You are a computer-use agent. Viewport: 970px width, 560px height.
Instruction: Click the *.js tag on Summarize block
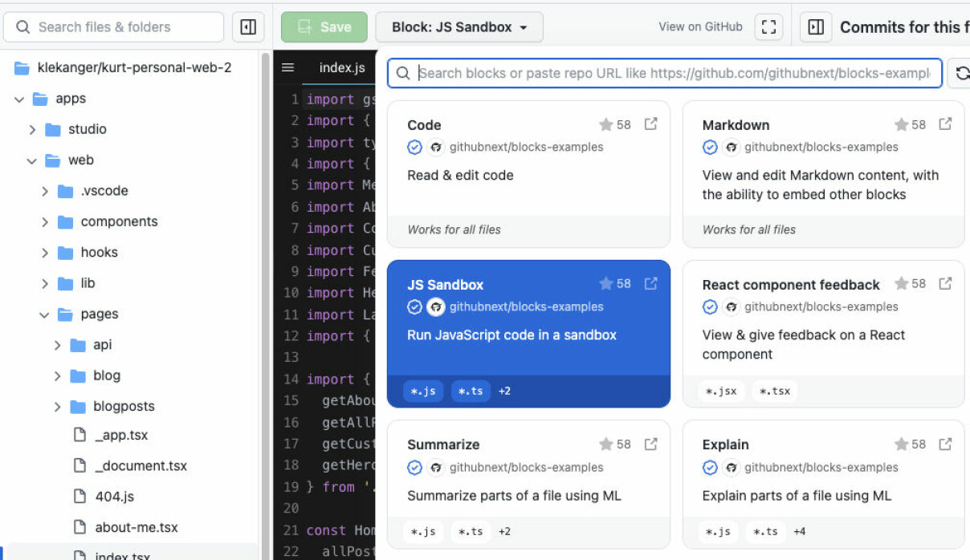click(423, 531)
